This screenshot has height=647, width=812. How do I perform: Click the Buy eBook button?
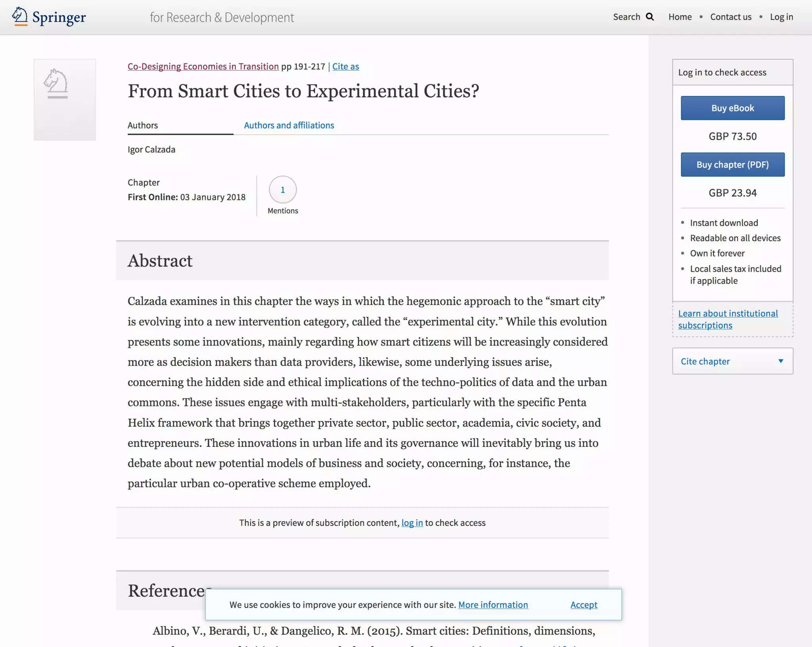(732, 108)
